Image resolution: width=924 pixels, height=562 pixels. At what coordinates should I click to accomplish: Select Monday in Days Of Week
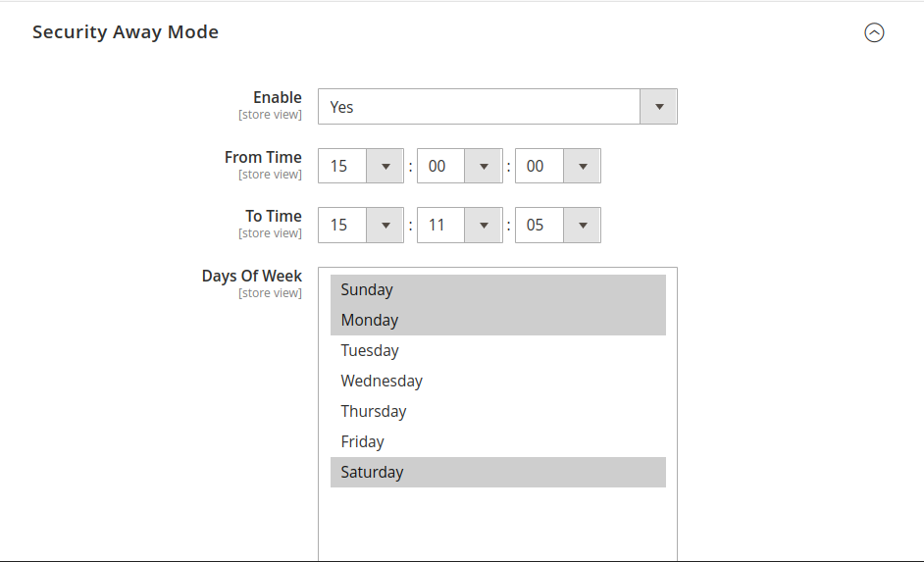[498, 320]
